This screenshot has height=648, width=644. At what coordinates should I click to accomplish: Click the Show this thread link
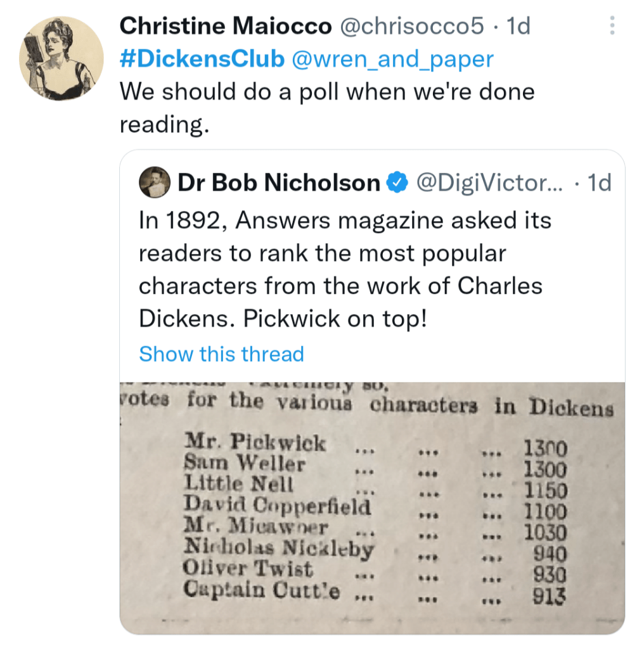coord(221,353)
